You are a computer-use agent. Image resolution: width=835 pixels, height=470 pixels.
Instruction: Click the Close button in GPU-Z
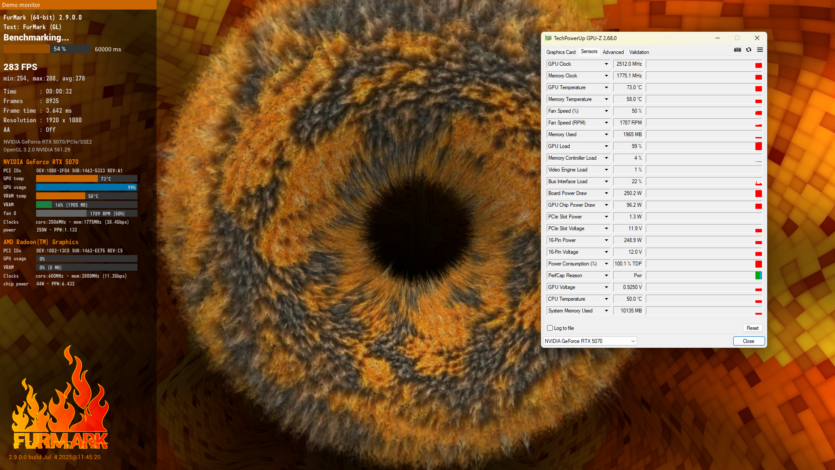[748, 341]
